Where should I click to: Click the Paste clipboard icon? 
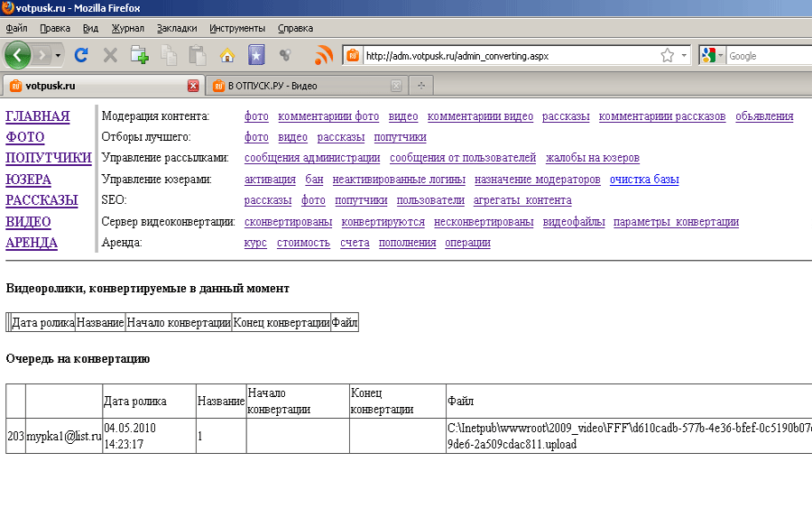[x=198, y=55]
